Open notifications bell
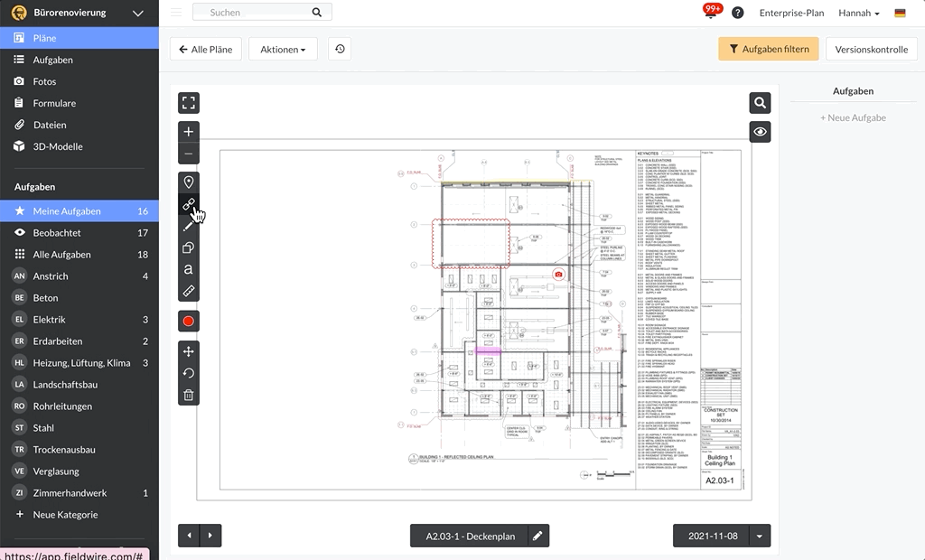 [x=712, y=11]
